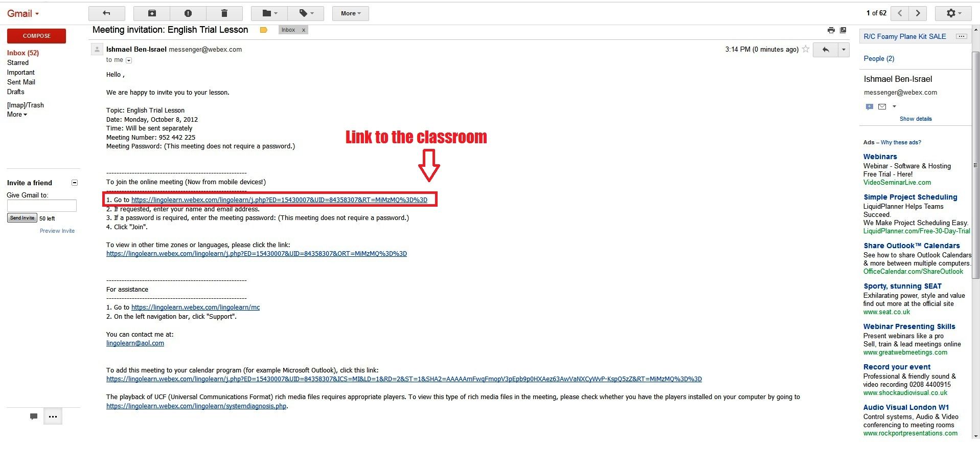Click the ad options icon beside R/C Foamy
This screenshot has height=461, width=980.
click(x=962, y=36)
